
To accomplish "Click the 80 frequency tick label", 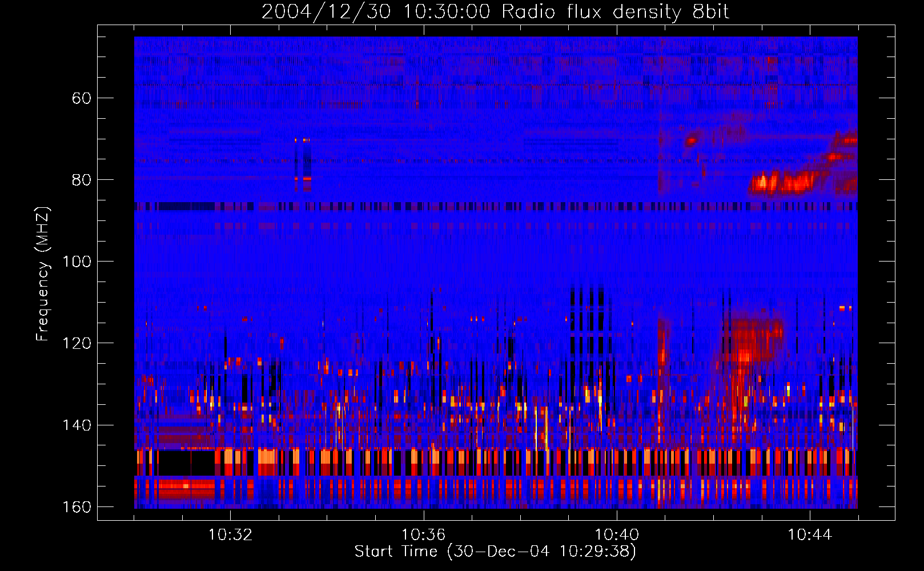I will pyautogui.click(x=82, y=180).
